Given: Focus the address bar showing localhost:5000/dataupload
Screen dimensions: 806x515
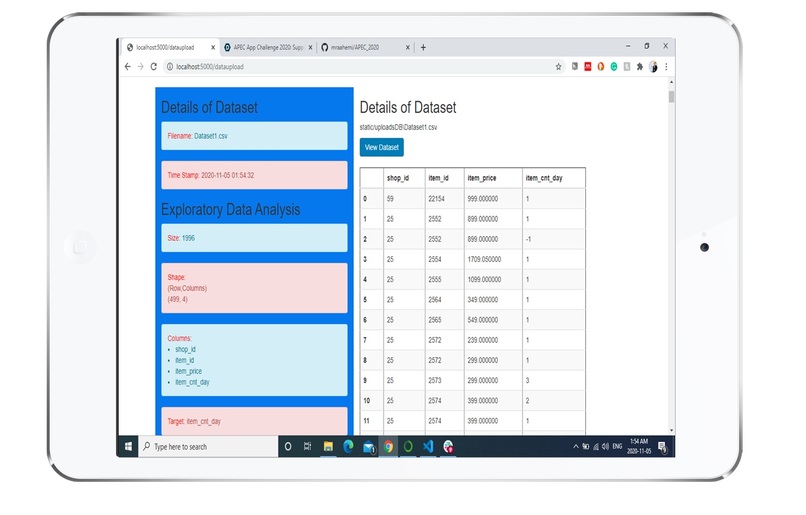Looking at the screenshot, I should point(360,67).
